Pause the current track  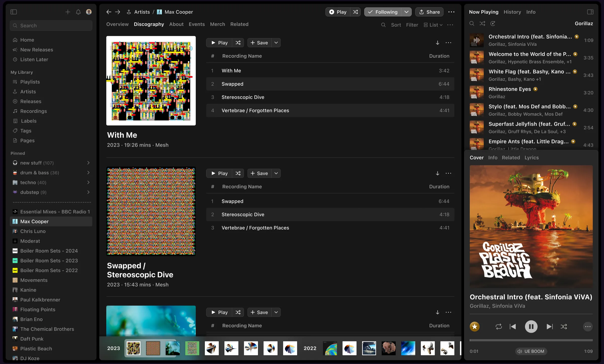(x=531, y=327)
